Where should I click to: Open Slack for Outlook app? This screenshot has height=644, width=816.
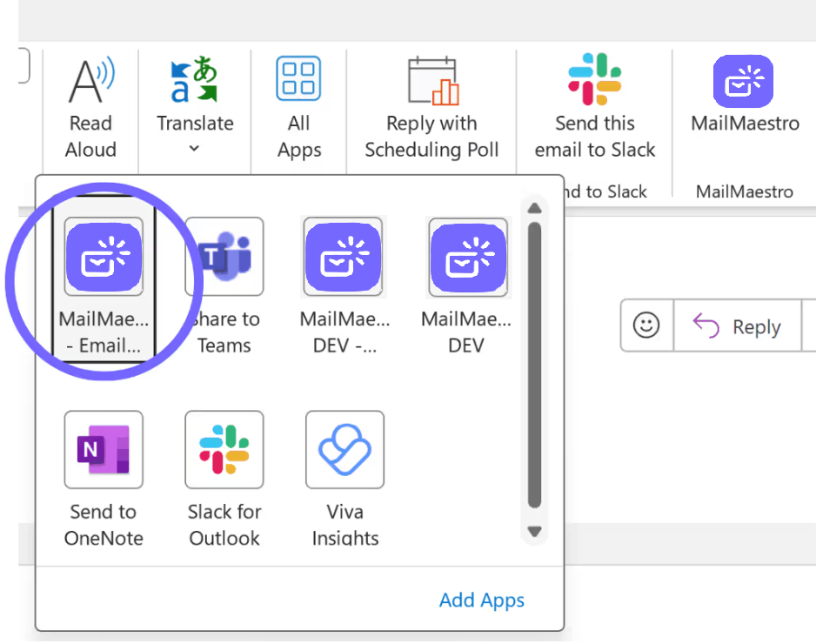[x=224, y=479]
